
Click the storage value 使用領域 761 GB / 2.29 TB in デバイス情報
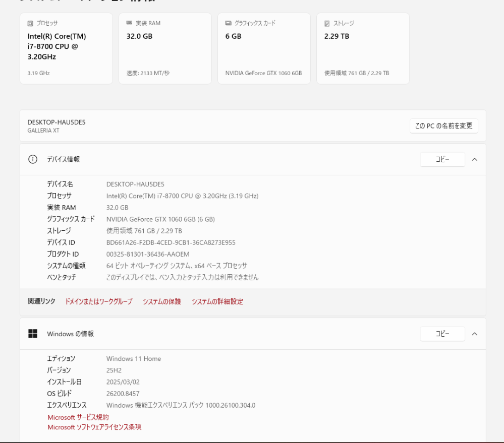coord(144,231)
